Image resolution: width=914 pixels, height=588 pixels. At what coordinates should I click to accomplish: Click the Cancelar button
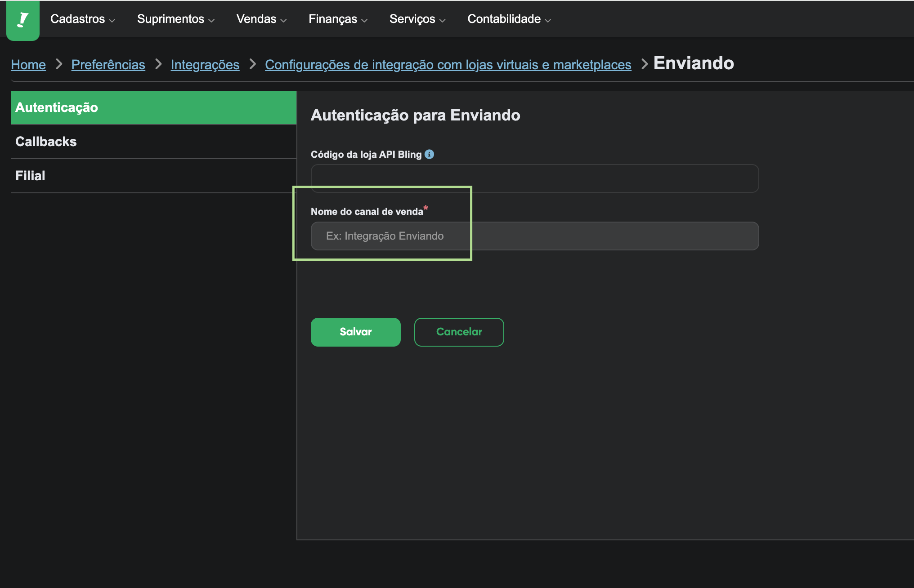[459, 332]
